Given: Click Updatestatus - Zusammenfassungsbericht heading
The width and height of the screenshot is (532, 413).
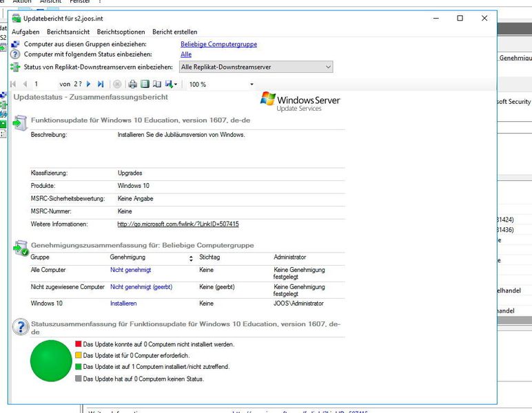Looking at the screenshot, I should [x=90, y=97].
